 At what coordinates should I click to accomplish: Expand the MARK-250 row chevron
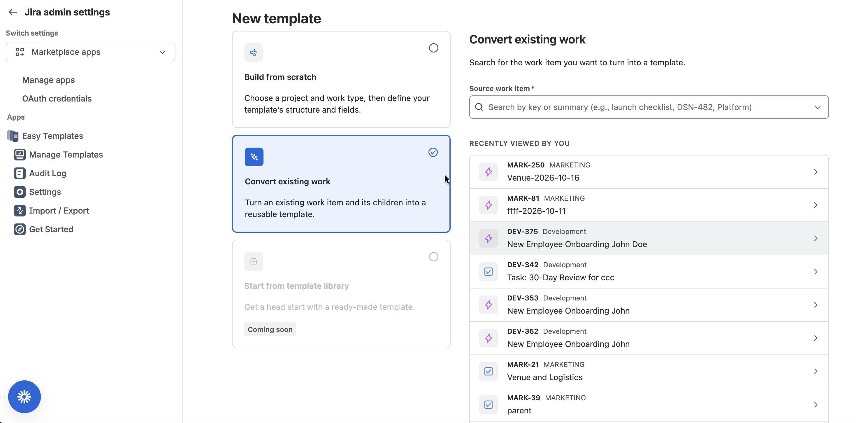(x=816, y=172)
